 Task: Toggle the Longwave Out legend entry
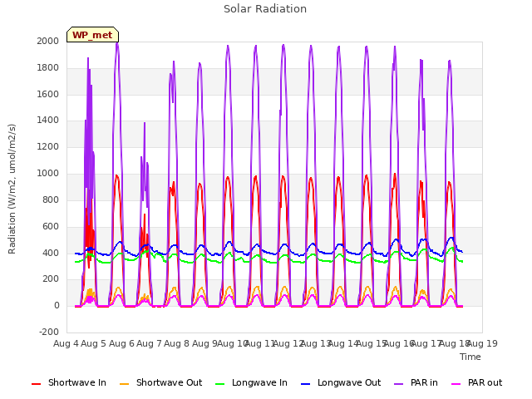(x=341, y=382)
